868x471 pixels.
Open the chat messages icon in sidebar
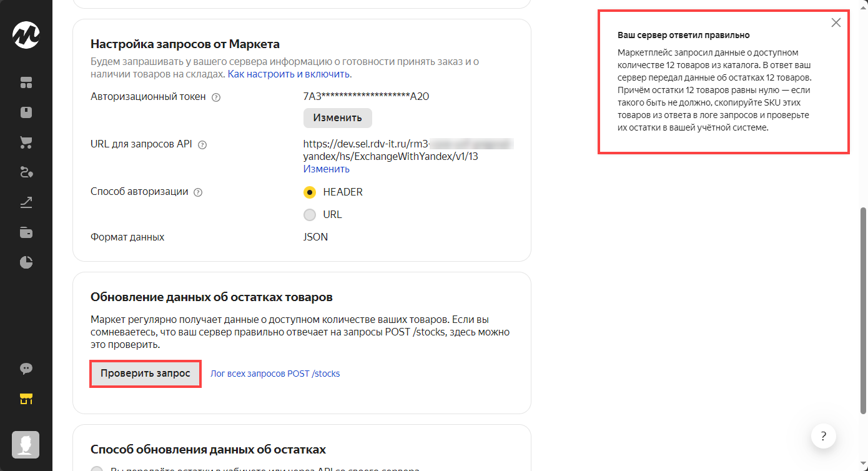point(26,369)
